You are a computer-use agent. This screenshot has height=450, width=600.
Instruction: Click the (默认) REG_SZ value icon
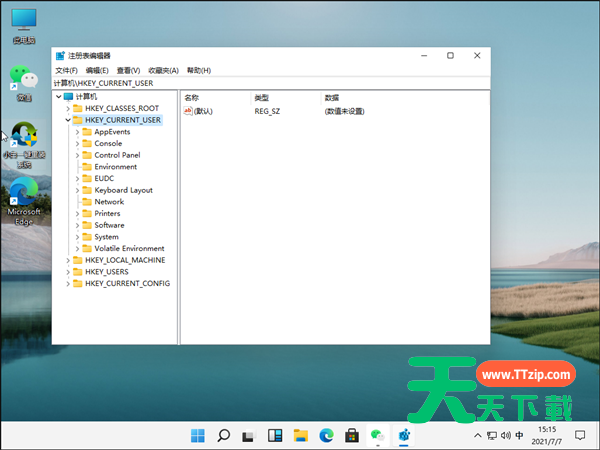[x=188, y=111]
